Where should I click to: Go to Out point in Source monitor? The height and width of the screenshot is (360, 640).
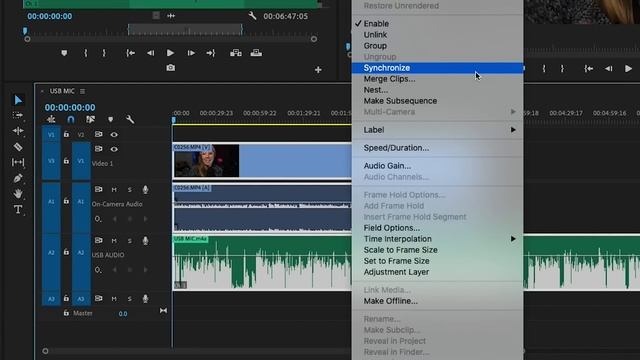pyautogui.click(x=211, y=53)
